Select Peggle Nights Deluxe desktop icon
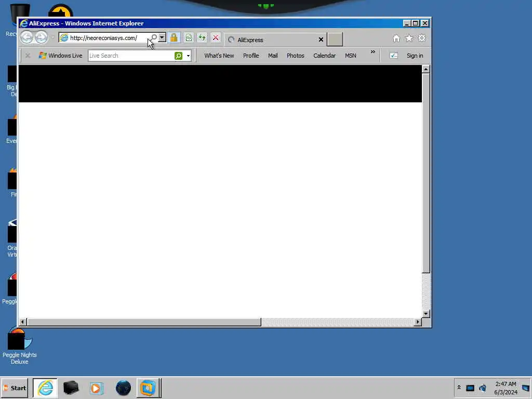Image resolution: width=532 pixels, height=399 pixels. [x=19, y=346]
